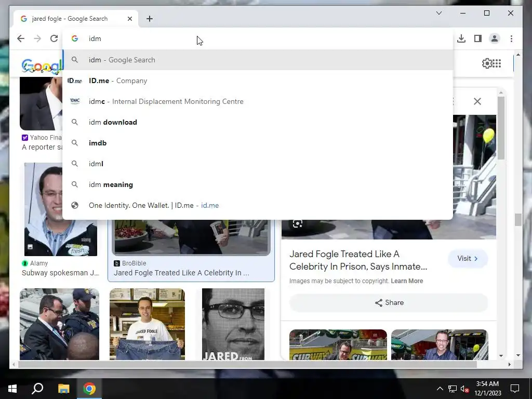532x399 pixels.
Task: Click page scrollbar down arrow
Action: coord(518,355)
